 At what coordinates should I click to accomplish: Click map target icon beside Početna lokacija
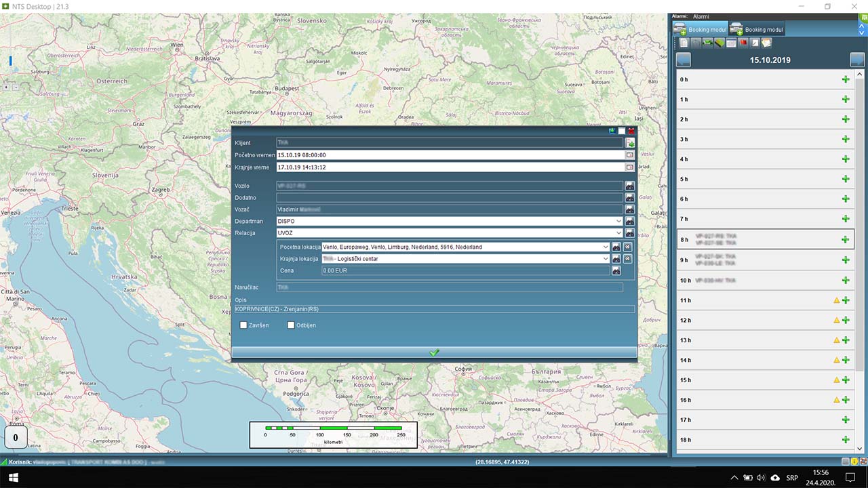click(627, 247)
